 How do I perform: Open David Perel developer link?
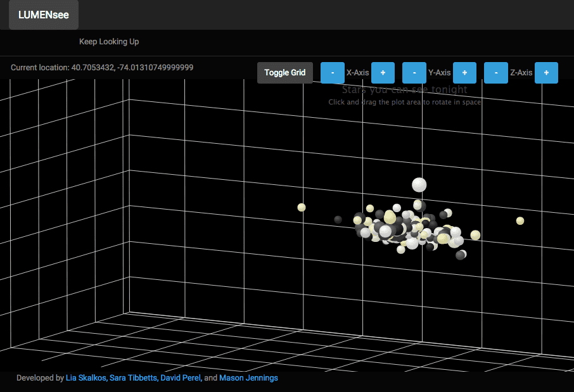click(181, 377)
